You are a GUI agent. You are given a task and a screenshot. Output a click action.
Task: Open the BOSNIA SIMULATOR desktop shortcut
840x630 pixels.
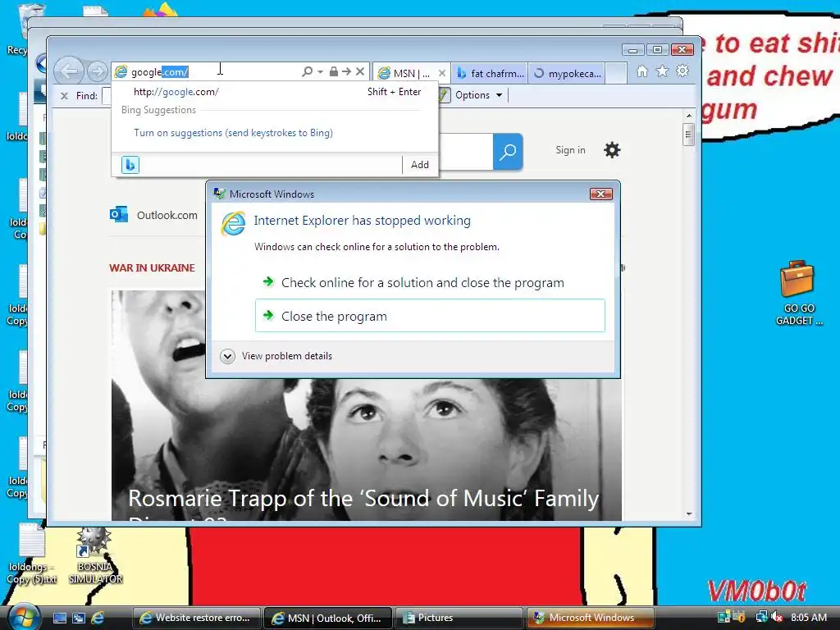pos(95,555)
